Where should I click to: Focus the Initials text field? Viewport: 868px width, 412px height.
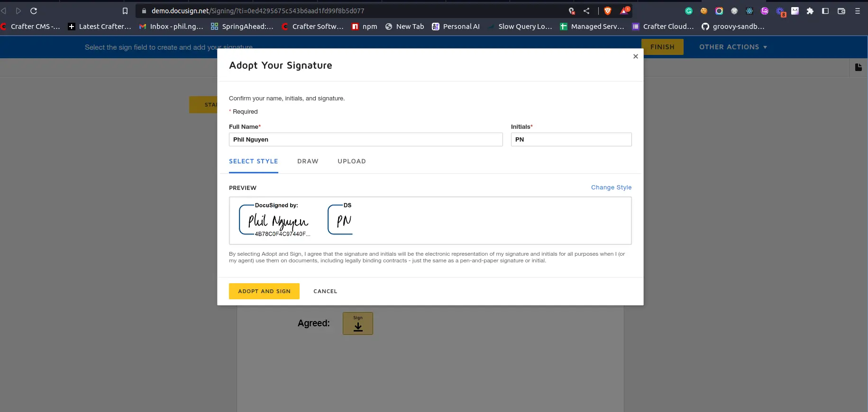click(571, 140)
